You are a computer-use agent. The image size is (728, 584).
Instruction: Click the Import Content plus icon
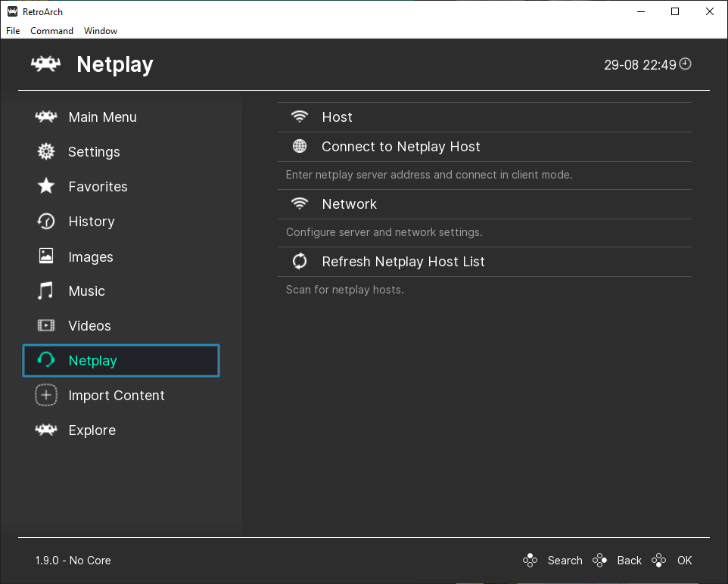(46, 396)
